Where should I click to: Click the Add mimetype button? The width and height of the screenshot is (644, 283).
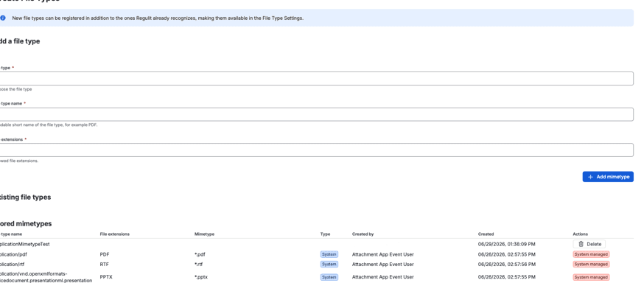[x=608, y=177]
